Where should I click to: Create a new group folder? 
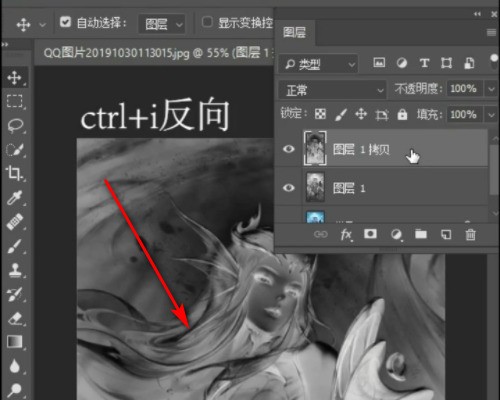click(x=421, y=234)
